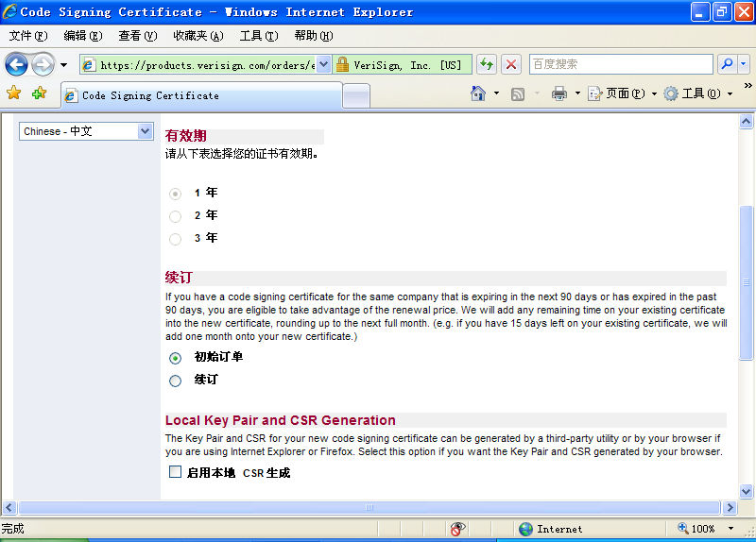This screenshot has width=756, height=542.
Task: Click the search magnifier icon
Action: pyautogui.click(x=727, y=64)
